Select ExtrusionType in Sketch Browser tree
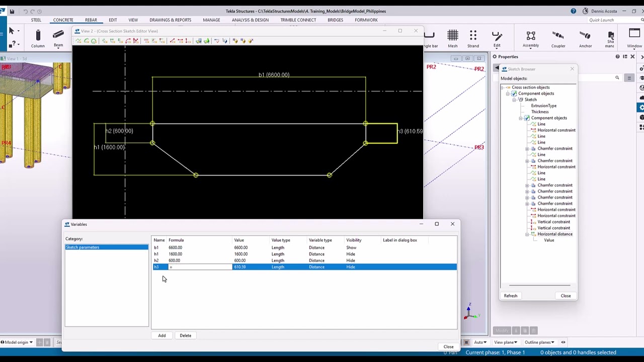 click(x=544, y=106)
